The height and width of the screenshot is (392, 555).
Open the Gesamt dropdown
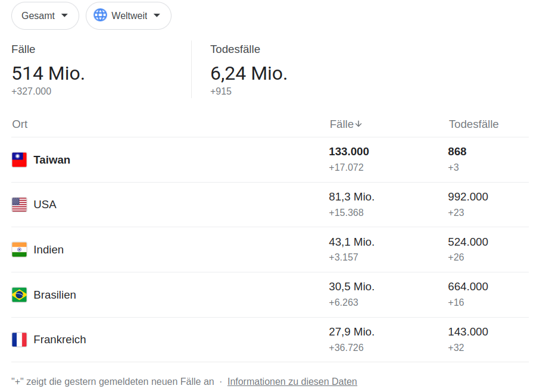point(45,16)
